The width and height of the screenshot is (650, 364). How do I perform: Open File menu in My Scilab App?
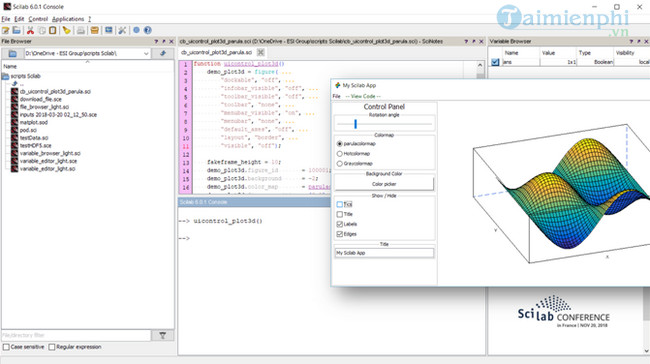pyautogui.click(x=337, y=96)
